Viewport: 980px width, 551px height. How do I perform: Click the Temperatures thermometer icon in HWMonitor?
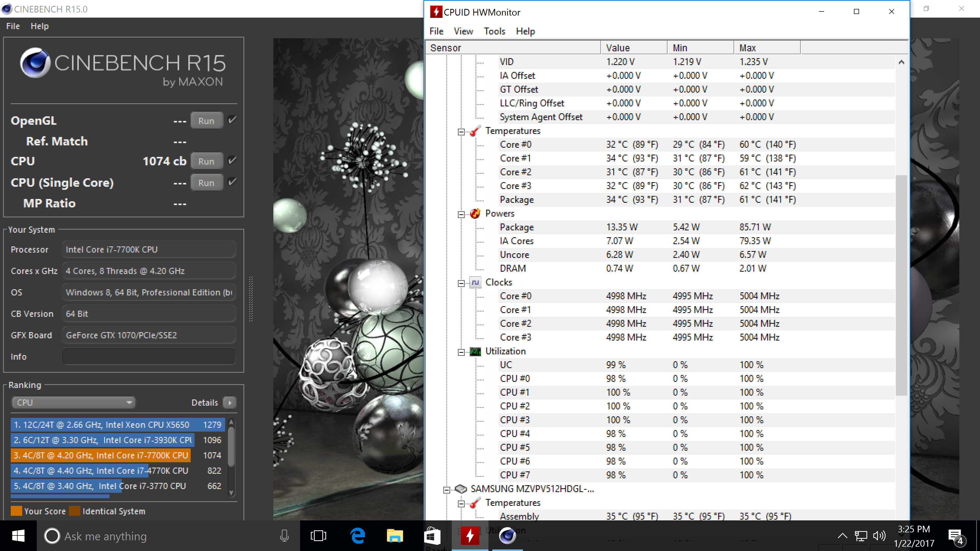click(x=475, y=131)
